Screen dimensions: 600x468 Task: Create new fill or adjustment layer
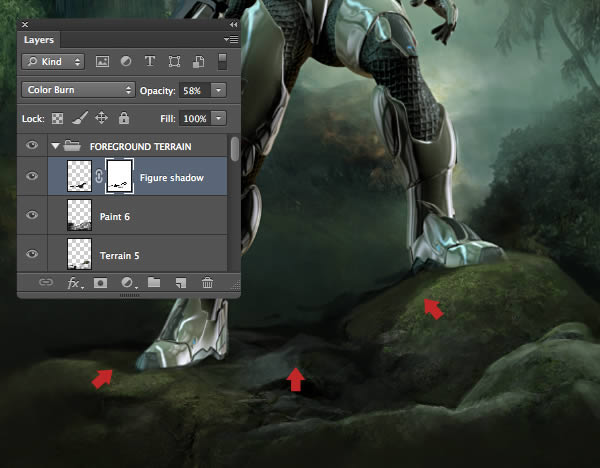(127, 283)
